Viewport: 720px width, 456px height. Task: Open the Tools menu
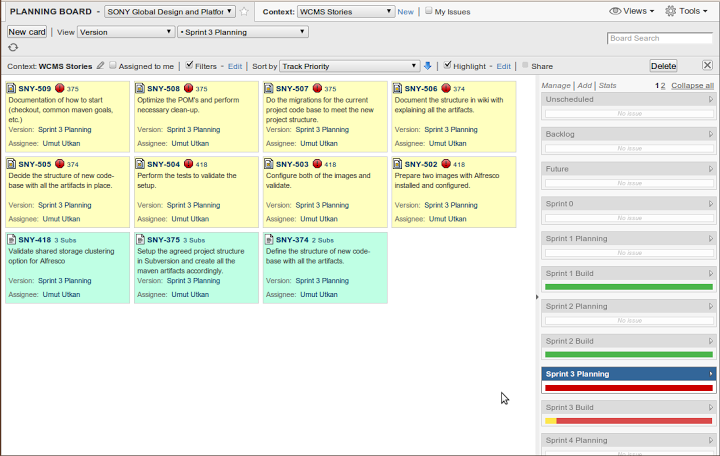point(686,11)
